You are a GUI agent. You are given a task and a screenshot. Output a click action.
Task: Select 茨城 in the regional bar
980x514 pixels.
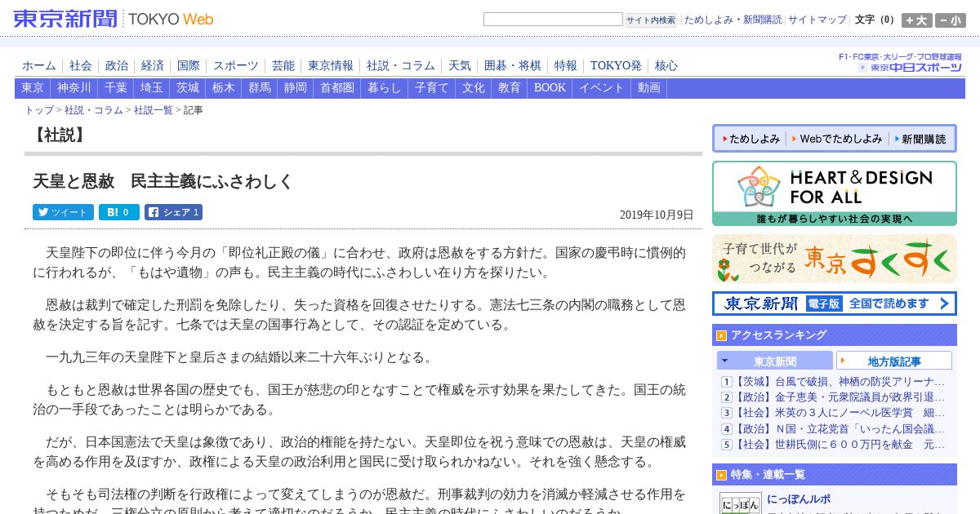188,87
